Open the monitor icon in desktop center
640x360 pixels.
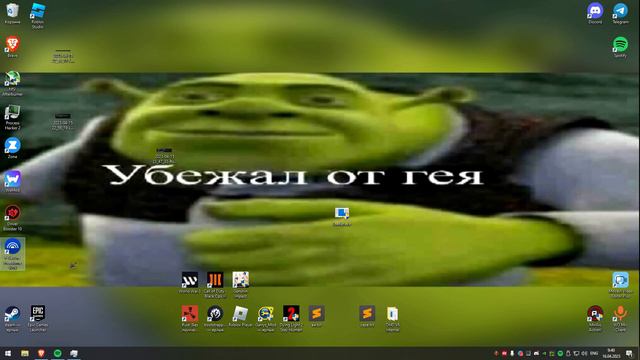(342, 216)
